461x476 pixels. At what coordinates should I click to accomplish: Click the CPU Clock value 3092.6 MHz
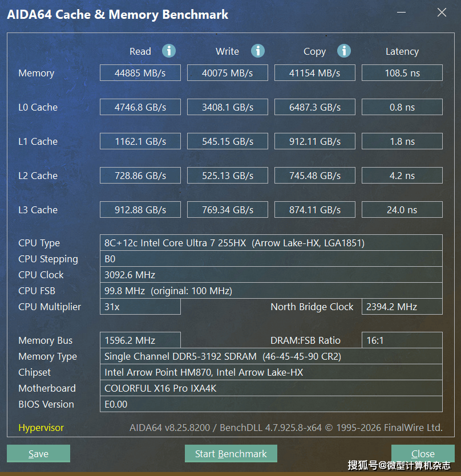point(271,275)
